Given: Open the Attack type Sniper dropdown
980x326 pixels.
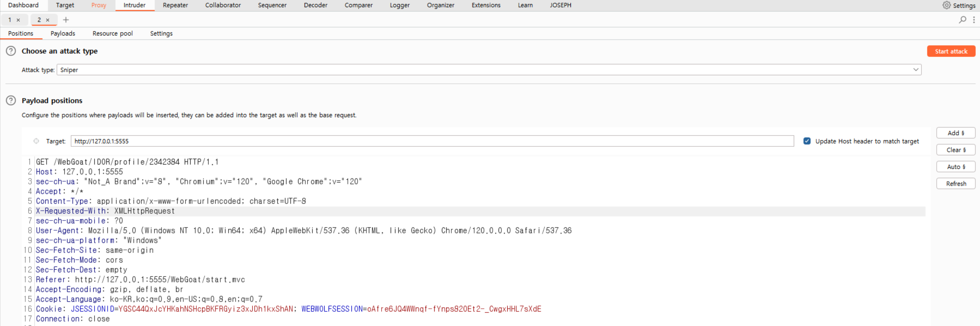Looking at the screenshot, I should pyautogui.click(x=489, y=70).
